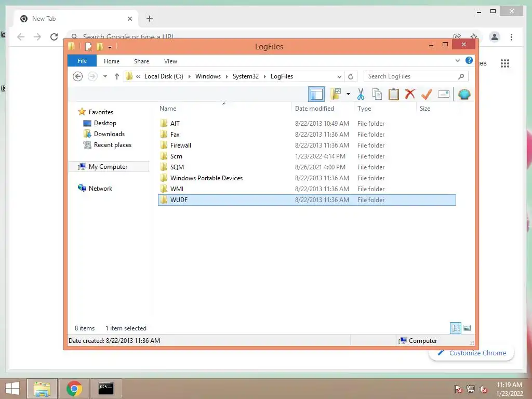Expand folder options dropdown arrow in toolbar
Viewport: 532px width, 399px height.
point(348,94)
